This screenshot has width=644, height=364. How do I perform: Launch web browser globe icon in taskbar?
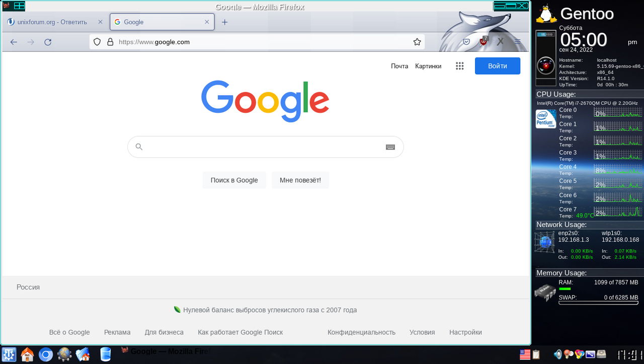[64, 355]
